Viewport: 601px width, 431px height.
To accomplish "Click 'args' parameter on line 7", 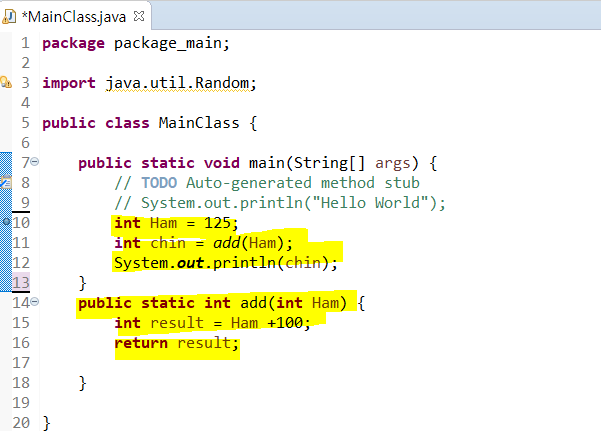I will [x=392, y=164].
